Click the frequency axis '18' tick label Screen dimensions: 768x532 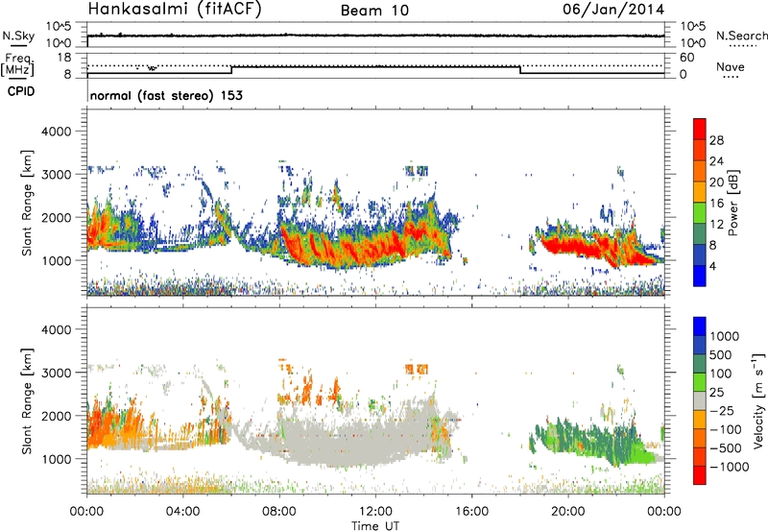(64, 58)
